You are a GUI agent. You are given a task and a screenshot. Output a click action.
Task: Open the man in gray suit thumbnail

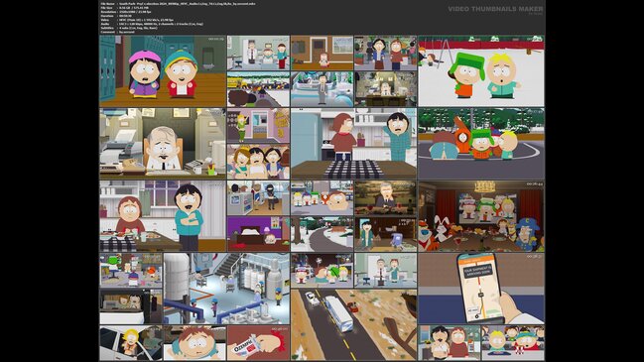point(322,89)
